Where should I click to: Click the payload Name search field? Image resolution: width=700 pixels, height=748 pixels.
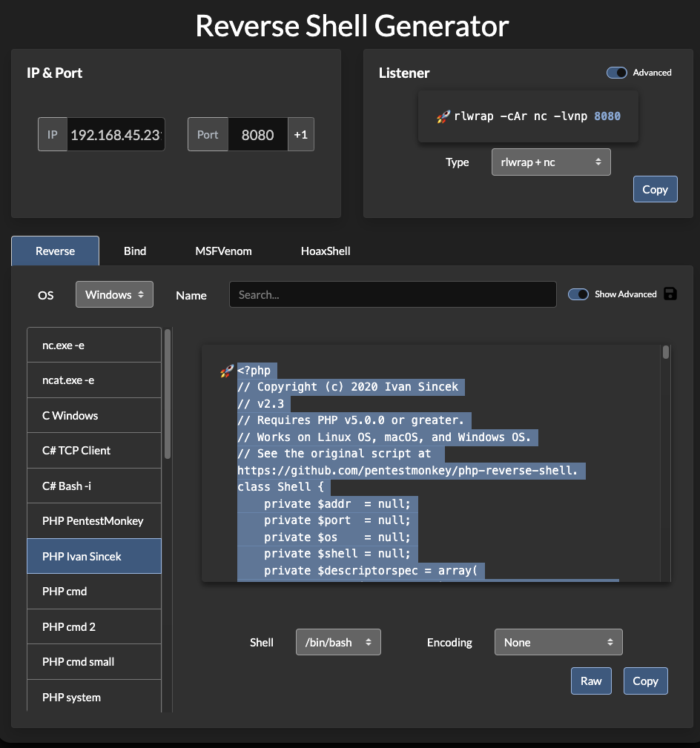tap(392, 294)
